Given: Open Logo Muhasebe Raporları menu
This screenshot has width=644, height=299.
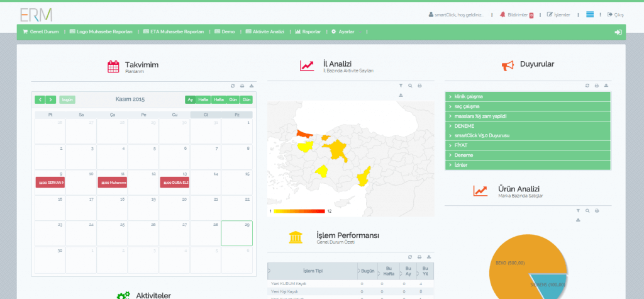Looking at the screenshot, I should [101, 31].
